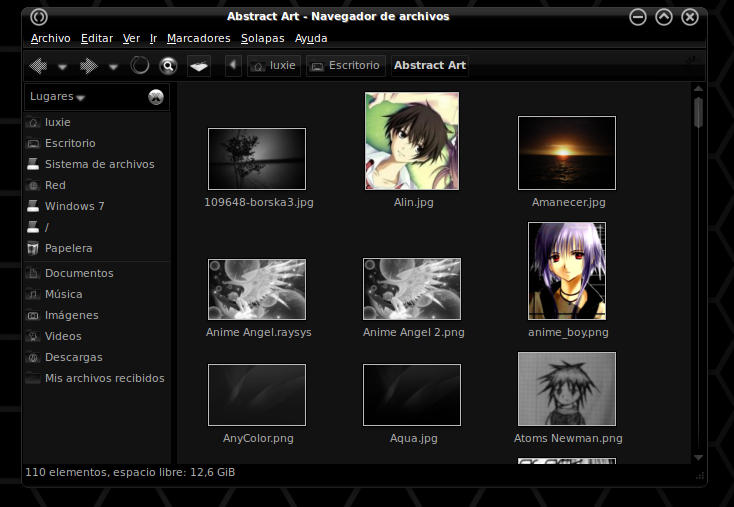Click the Documentos folder icon
Viewport: 734px width, 507px height.
tap(33, 273)
